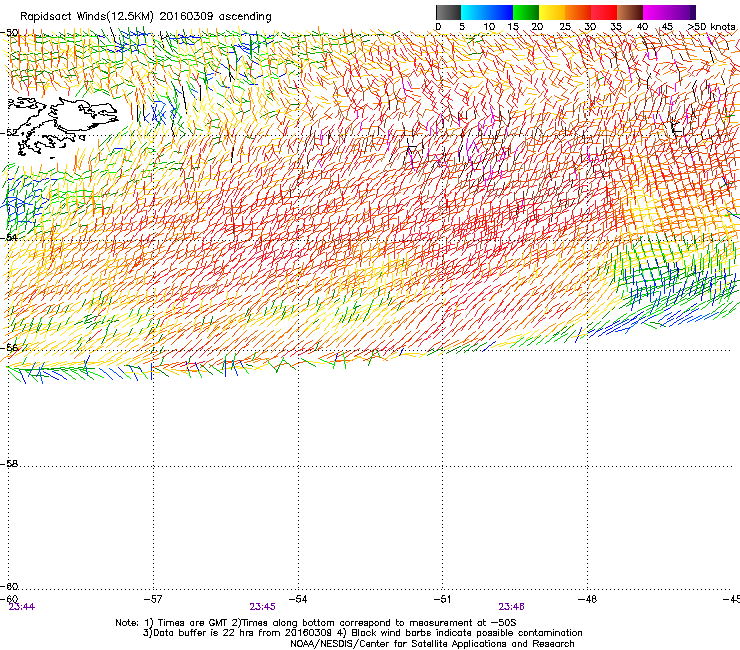
Task: Click the "15" label under the color scale
Action: coord(513,27)
